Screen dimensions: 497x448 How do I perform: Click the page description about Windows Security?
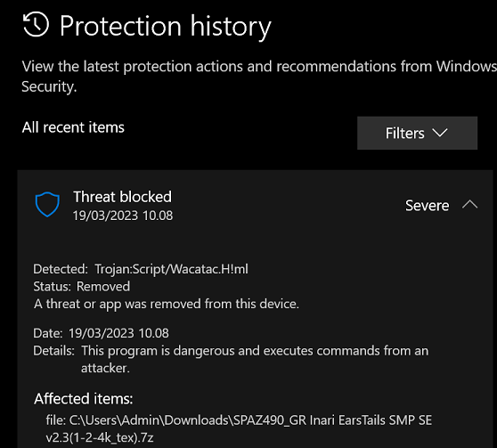259,76
